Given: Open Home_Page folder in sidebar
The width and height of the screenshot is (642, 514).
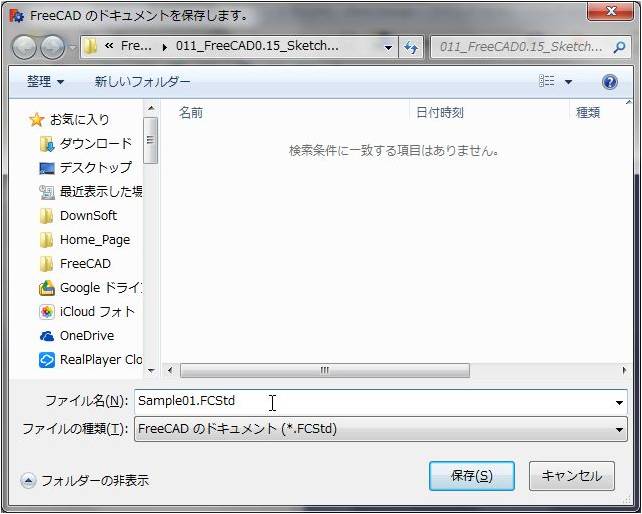Looking at the screenshot, I should click(x=95, y=240).
